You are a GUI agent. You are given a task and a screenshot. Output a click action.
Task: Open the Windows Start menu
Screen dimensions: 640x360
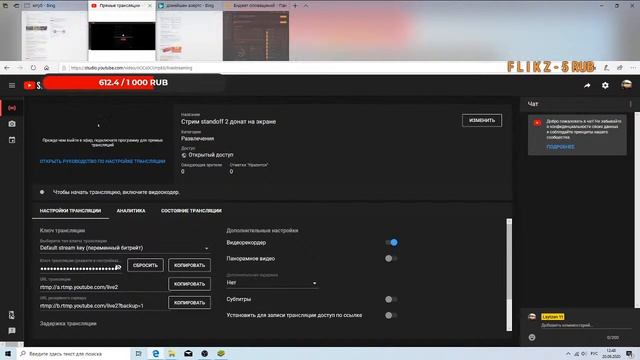(8, 353)
